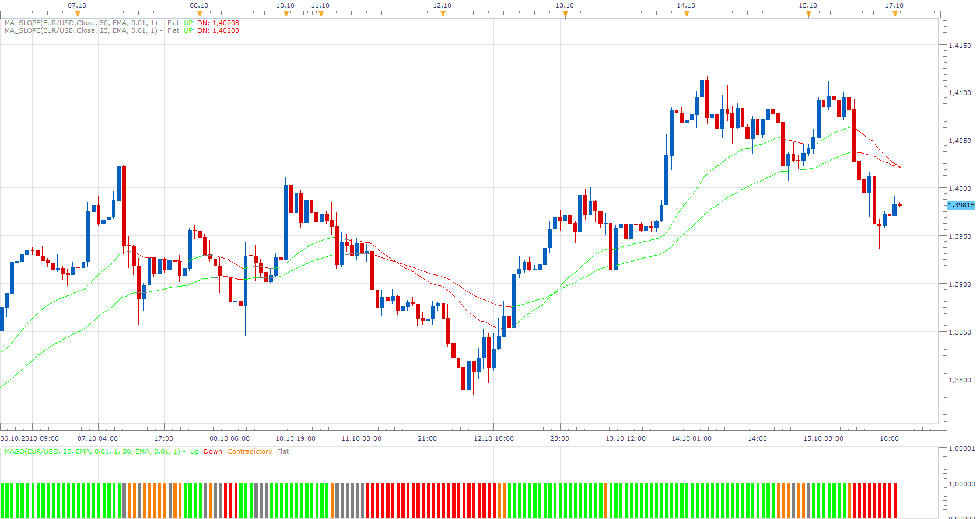Image resolution: width=980 pixels, height=519 pixels.
Task: Click the 1,4000 price axis label
Action: tap(960, 189)
